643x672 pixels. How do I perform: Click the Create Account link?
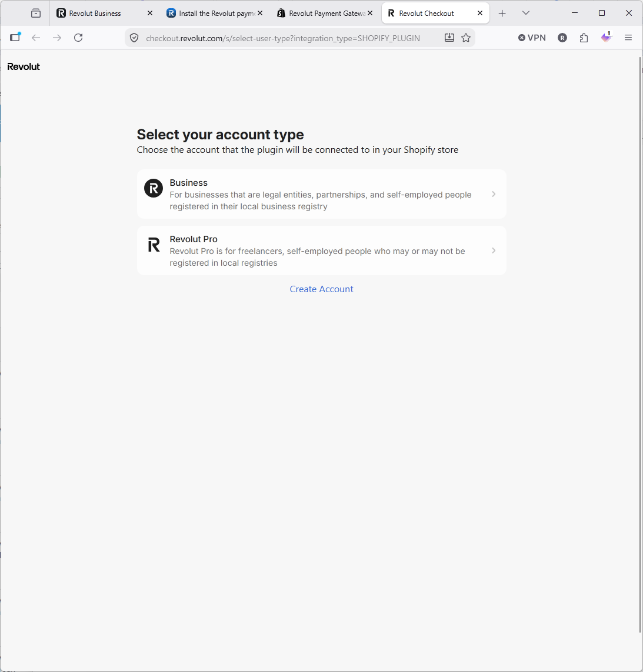[x=321, y=289]
